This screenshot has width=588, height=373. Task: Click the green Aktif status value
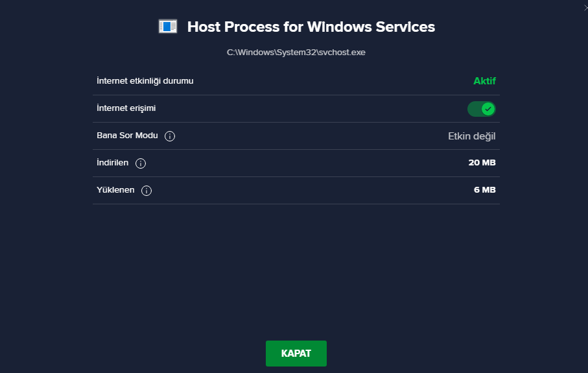pyautogui.click(x=484, y=81)
